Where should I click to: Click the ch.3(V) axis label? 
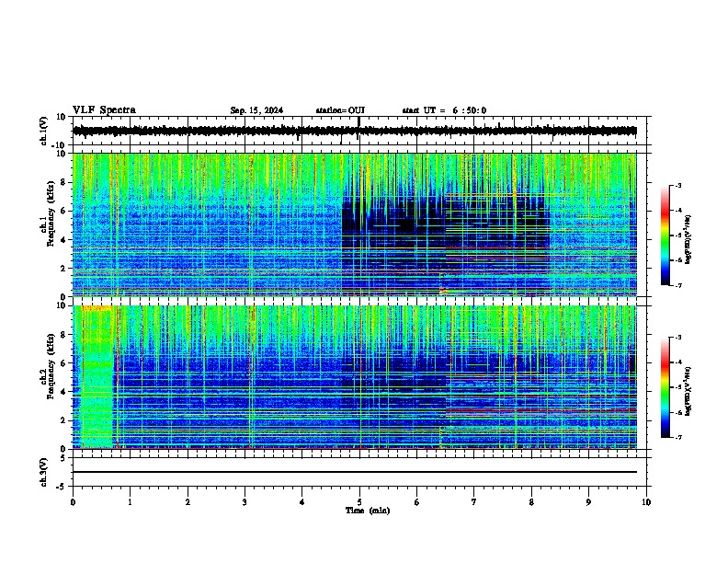coord(44,472)
